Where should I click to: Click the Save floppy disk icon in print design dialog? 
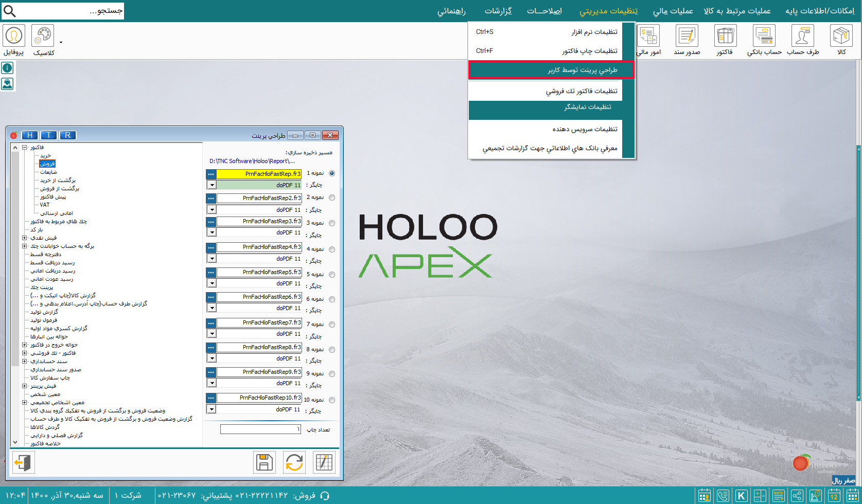pos(265,462)
